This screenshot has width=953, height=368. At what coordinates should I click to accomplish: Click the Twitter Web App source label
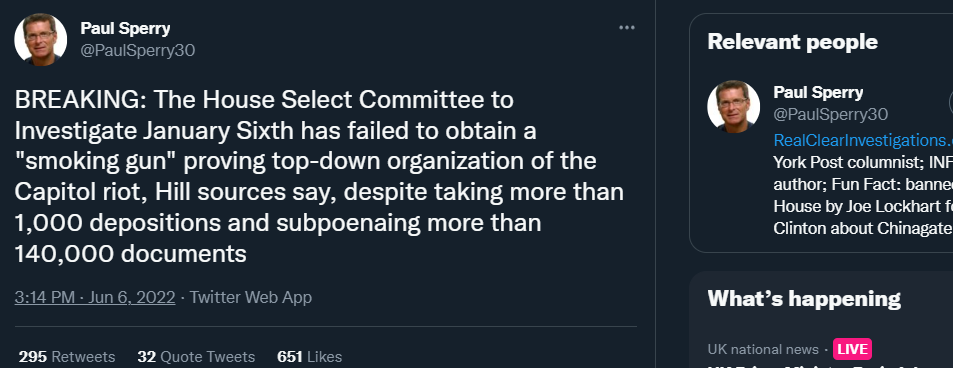(x=250, y=297)
